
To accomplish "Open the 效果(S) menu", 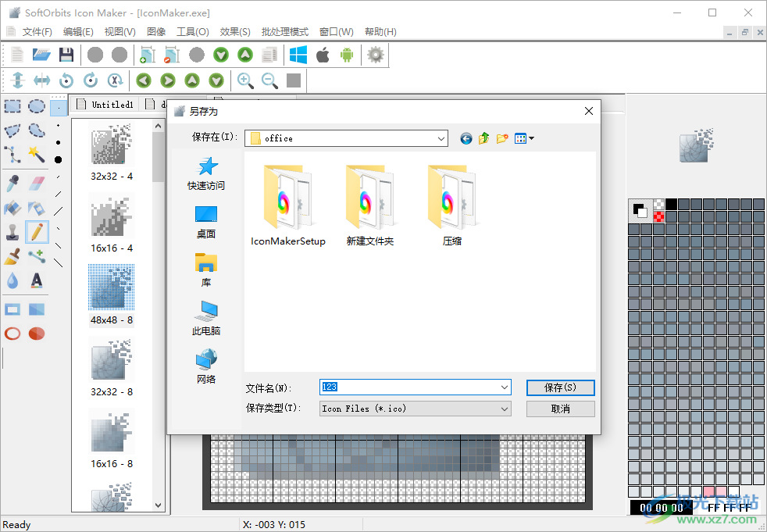I will point(235,32).
